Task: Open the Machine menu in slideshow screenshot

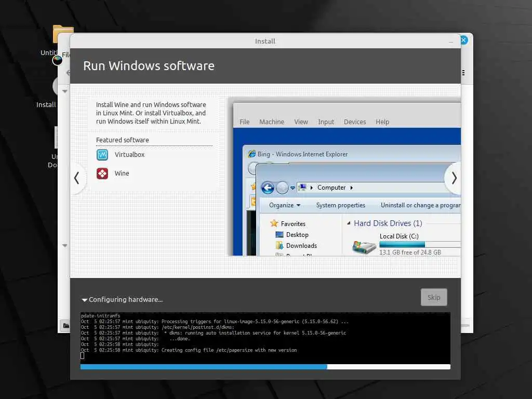Action: coord(272,122)
